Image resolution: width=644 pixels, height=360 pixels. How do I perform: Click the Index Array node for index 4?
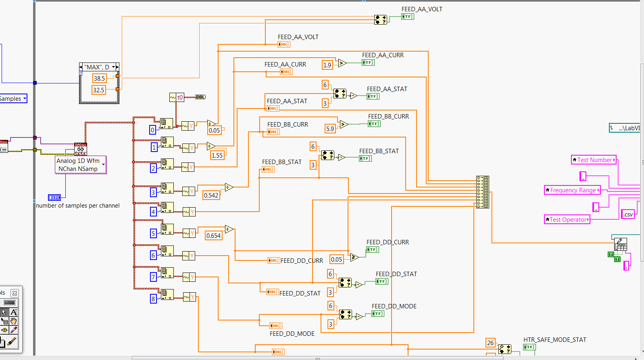(x=167, y=207)
